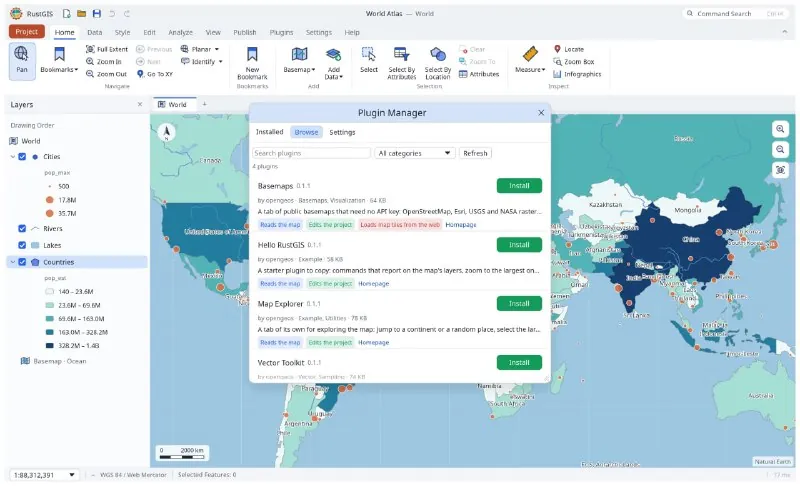Click the capture icon below map zoom buttons
The height and width of the screenshot is (486, 800).
(x=780, y=170)
